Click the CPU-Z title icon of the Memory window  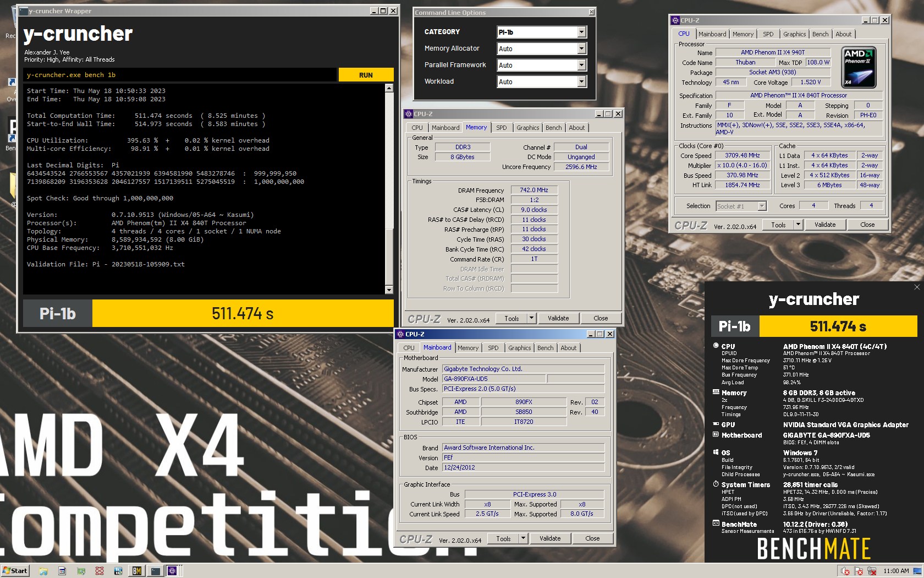point(409,114)
